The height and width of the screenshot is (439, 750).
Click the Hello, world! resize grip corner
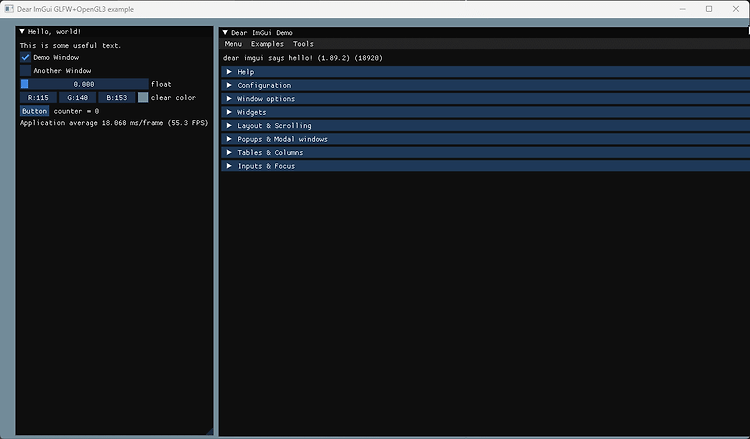point(210,431)
